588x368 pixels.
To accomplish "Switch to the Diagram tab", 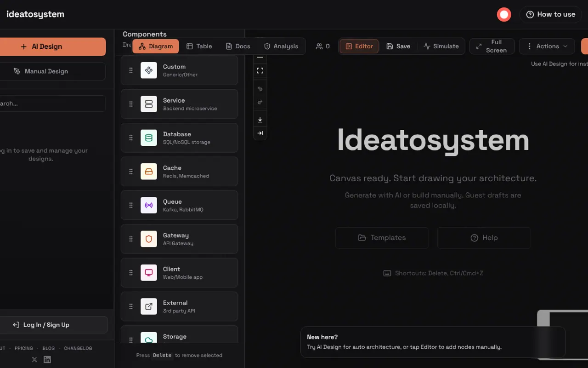I will pos(156,46).
